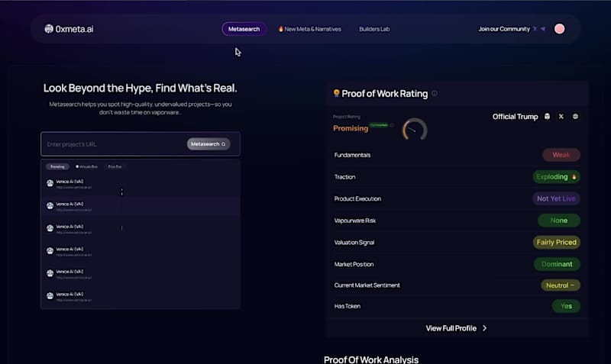Screen dimensions: 611x364
Task: Click the 'Proof Of Work Analysis' heading
Action: (x=371, y=359)
